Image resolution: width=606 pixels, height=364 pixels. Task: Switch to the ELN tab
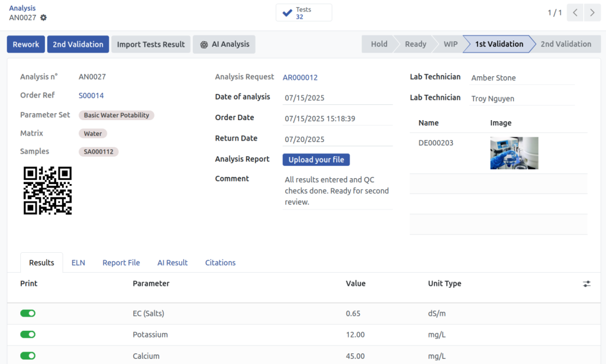tap(78, 262)
